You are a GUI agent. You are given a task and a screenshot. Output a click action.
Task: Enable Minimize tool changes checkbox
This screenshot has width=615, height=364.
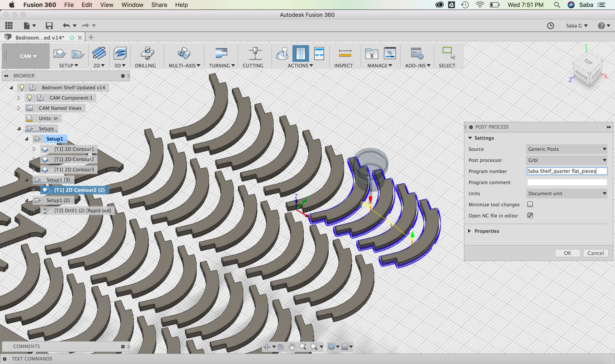click(530, 205)
